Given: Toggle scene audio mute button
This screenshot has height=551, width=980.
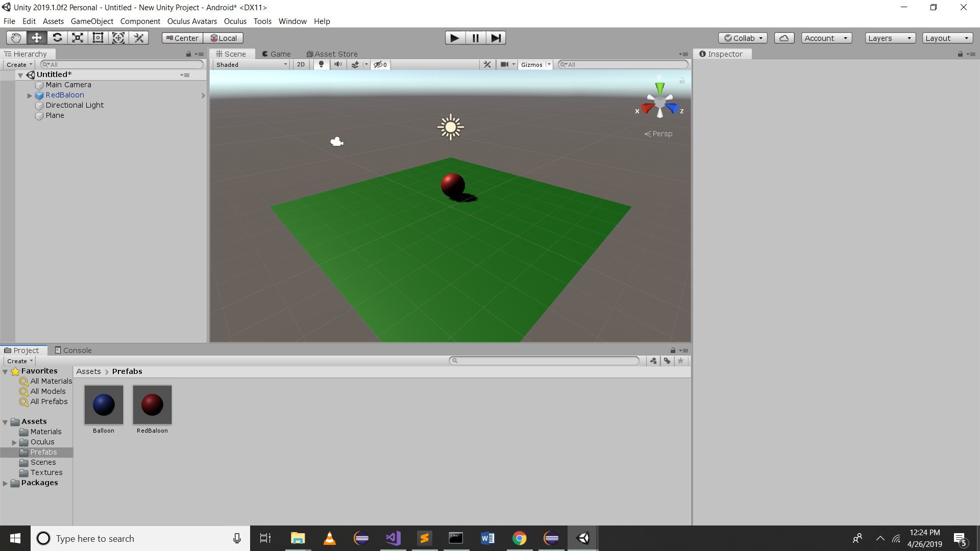Looking at the screenshot, I should [338, 65].
